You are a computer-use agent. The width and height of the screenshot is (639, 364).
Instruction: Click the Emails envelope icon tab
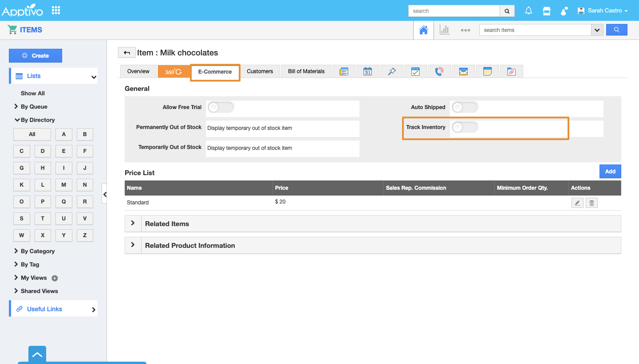[x=463, y=71]
